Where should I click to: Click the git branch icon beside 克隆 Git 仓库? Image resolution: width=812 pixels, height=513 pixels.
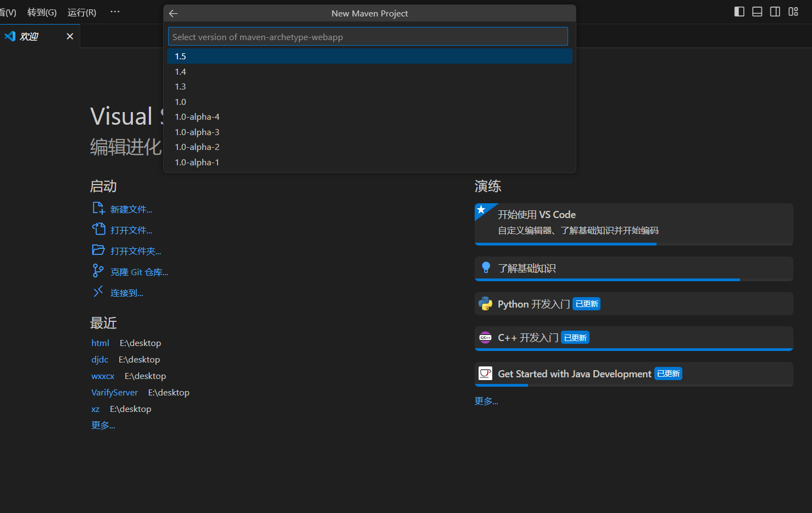coord(98,271)
